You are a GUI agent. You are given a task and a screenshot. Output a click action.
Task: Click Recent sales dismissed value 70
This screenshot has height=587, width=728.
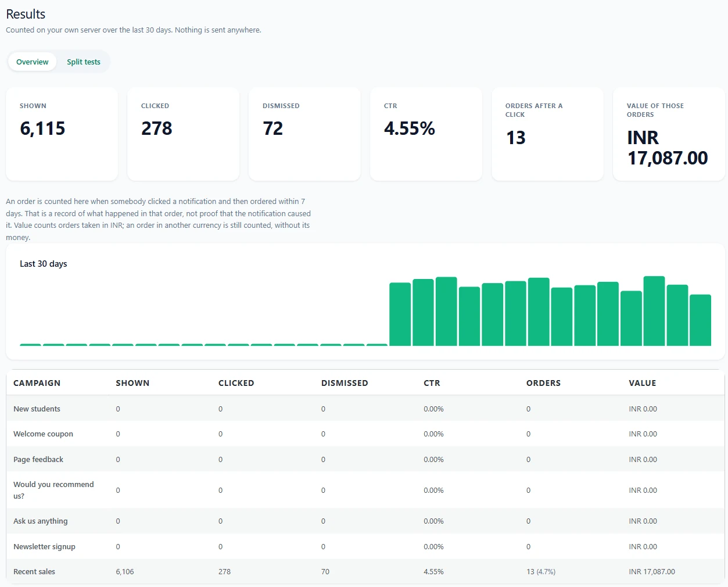(x=325, y=572)
